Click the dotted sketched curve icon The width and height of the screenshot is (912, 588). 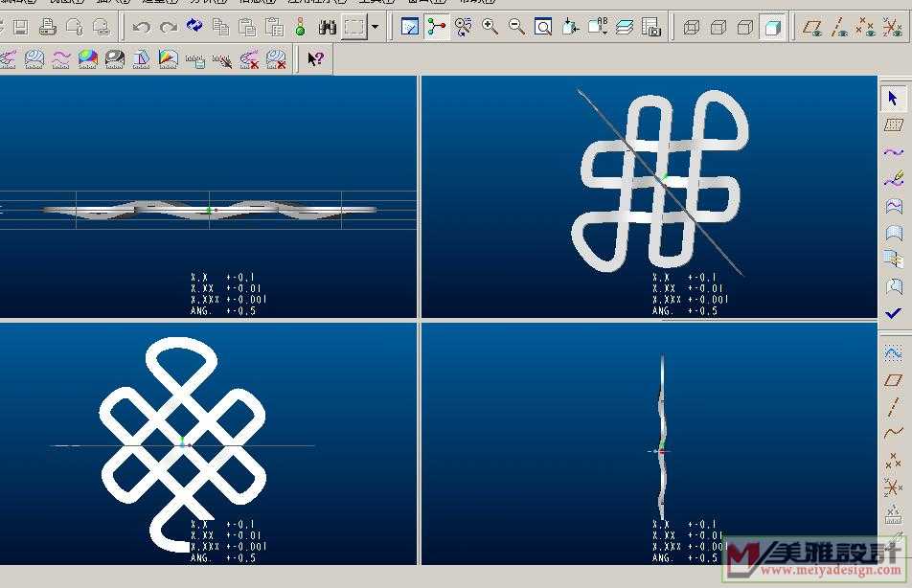(894, 353)
